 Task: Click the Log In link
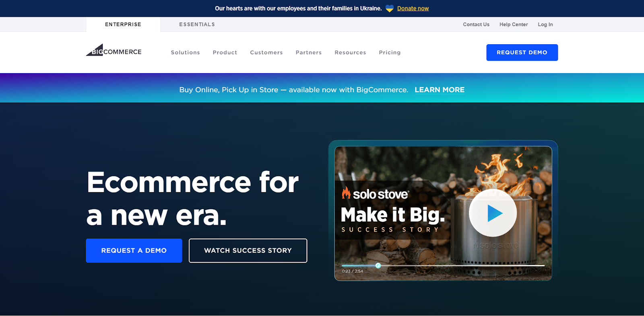pyautogui.click(x=545, y=25)
